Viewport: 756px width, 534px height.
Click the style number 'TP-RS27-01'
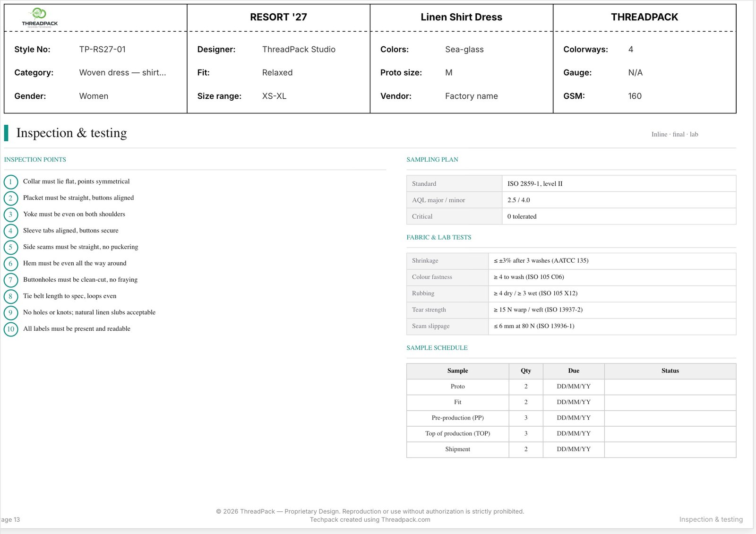pyautogui.click(x=103, y=49)
